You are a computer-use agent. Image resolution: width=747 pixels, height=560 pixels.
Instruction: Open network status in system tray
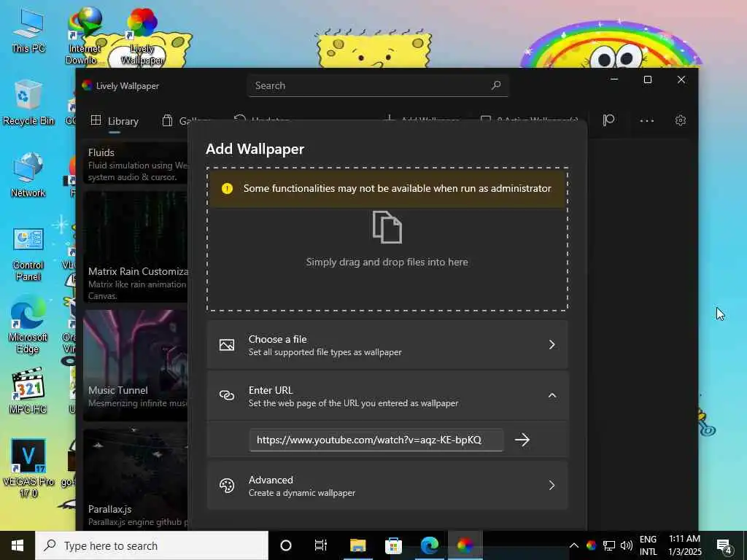609,545
